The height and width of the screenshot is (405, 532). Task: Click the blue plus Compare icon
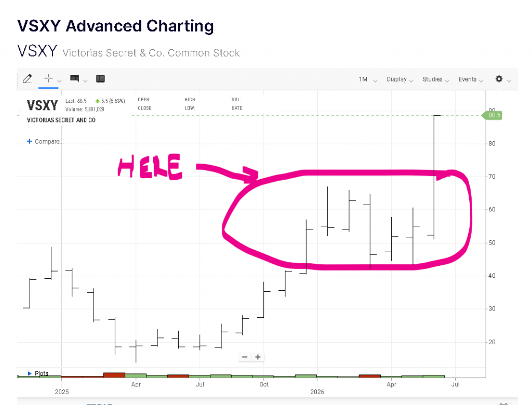(x=30, y=141)
